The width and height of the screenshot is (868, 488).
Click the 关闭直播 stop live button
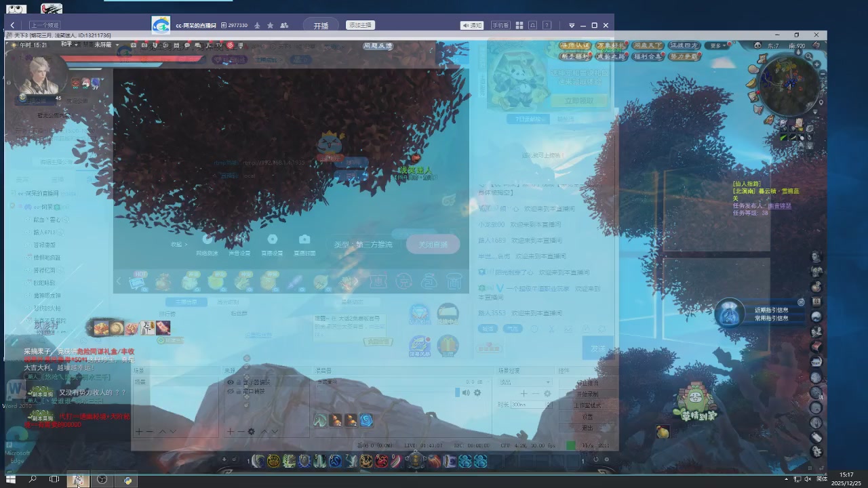[x=433, y=245]
